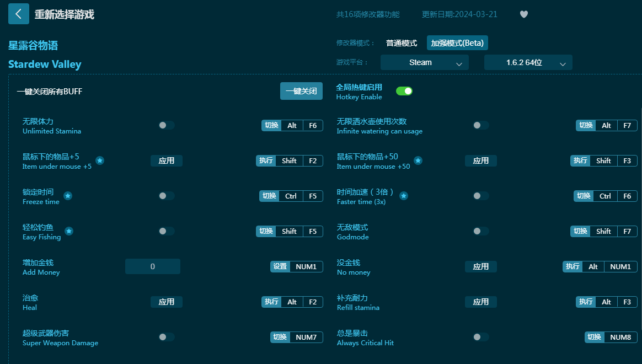Screen dimensions: 642x364
Task: Turn on Faster time (3x) toggle
Action: 481,196
